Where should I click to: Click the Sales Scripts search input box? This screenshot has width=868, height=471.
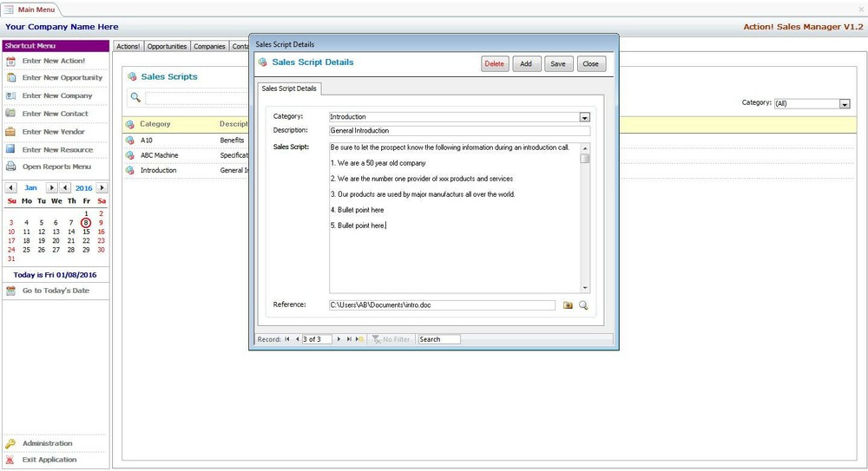tap(196, 98)
